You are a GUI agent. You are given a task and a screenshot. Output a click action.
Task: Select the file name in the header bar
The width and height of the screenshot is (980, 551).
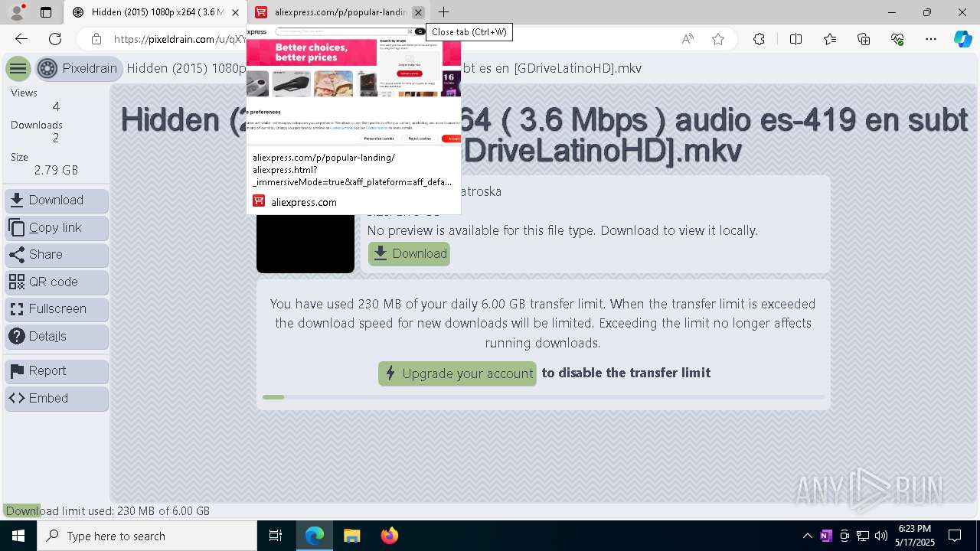[384, 68]
